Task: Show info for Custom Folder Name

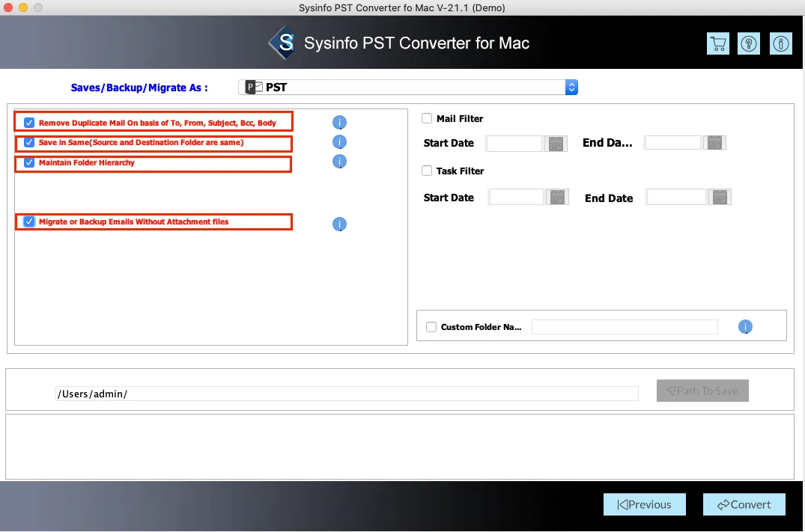Action: click(745, 327)
